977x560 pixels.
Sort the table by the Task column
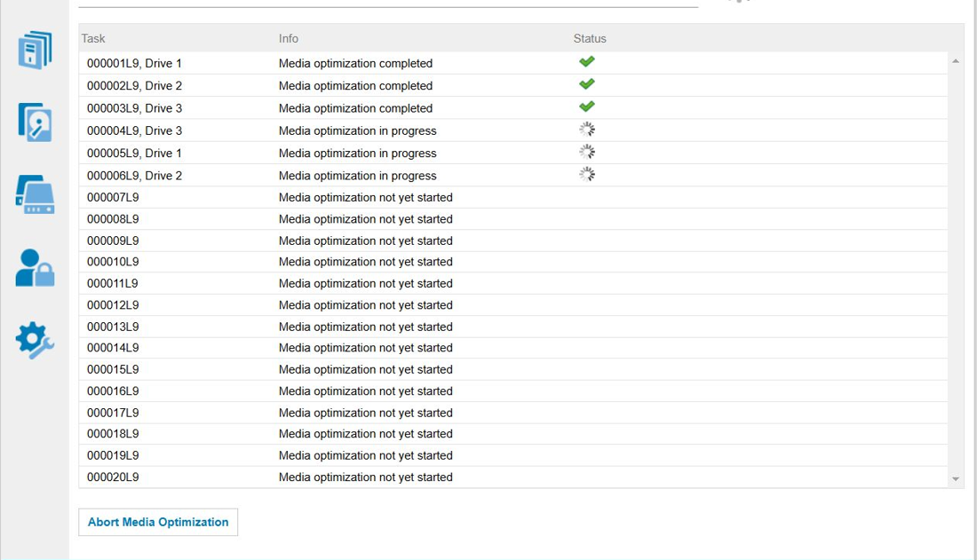tap(92, 38)
